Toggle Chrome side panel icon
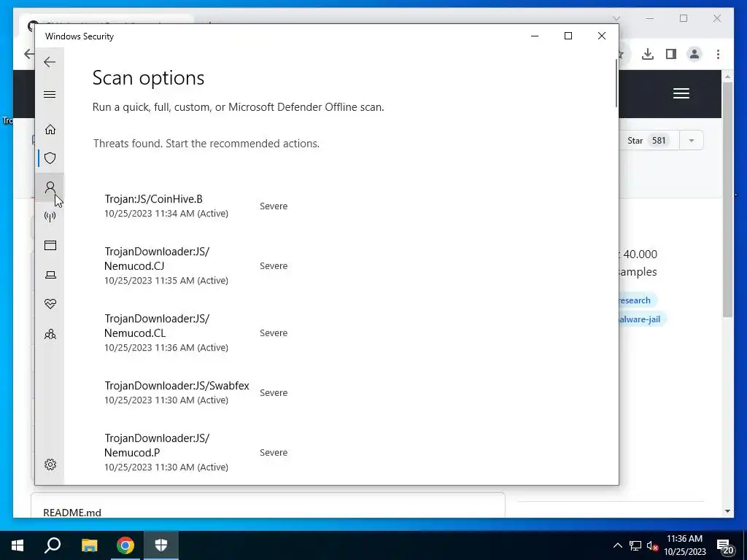 click(671, 54)
